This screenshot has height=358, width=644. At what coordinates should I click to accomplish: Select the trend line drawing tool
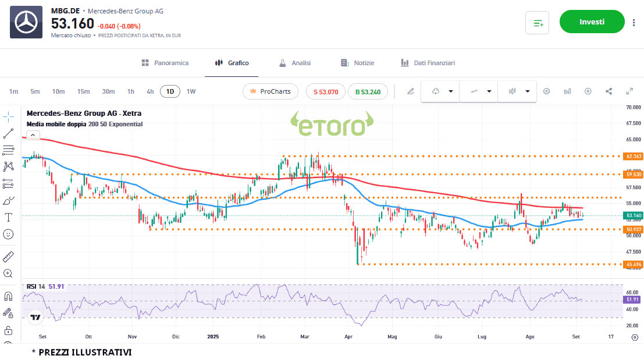(8, 133)
